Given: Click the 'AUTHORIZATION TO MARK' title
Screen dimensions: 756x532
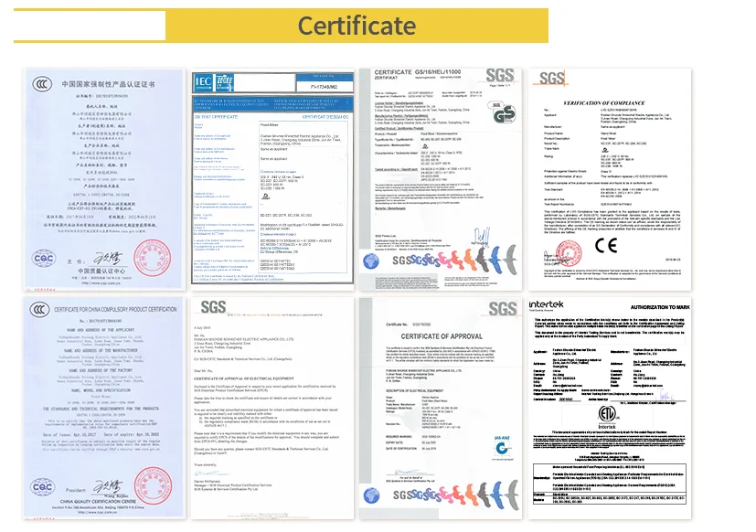Looking at the screenshot, I should (660, 307).
